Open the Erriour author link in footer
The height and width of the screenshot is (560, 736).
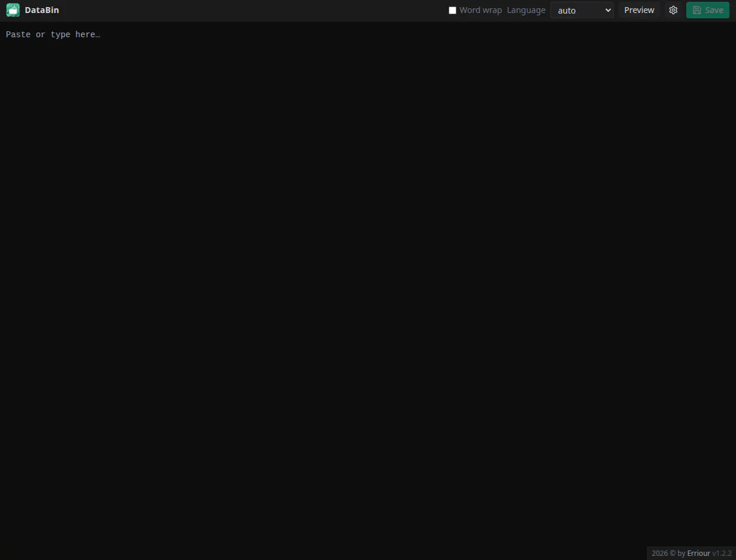click(699, 553)
